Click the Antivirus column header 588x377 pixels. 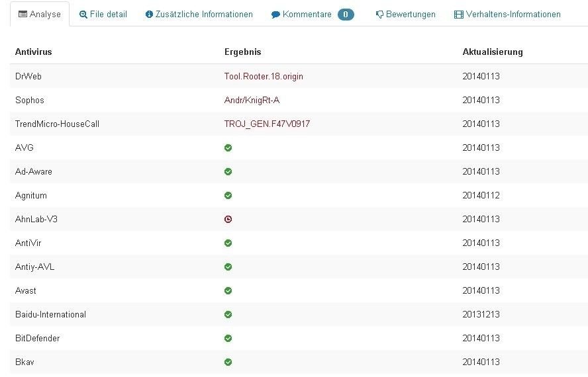click(33, 52)
